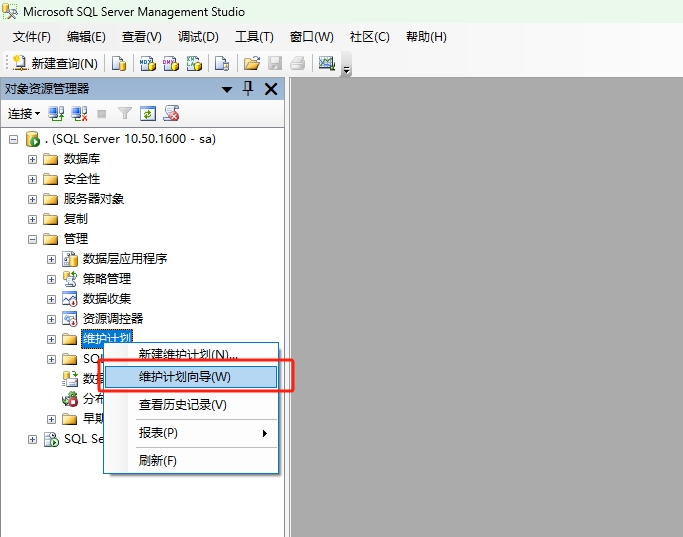This screenshot has height=537, width=683.
Task: Select the 资源调控器 tree item
Action: click(x=113, y=319)
